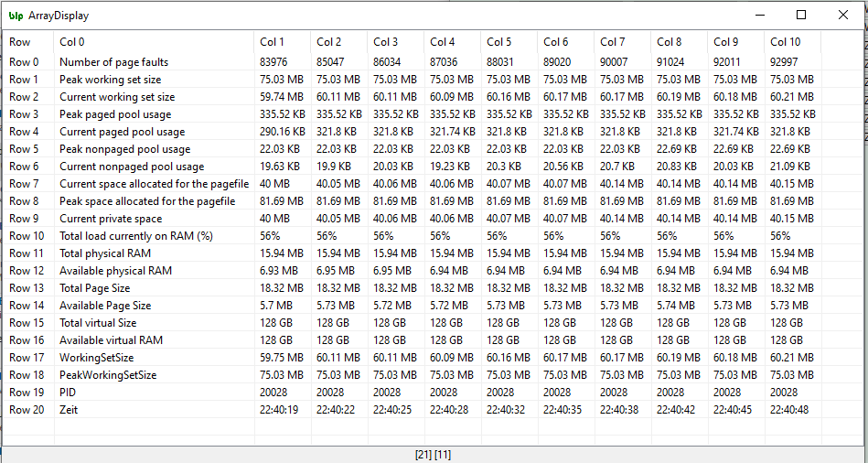
Task: Sort by the Row column header
Action: (x=20, y=42)
